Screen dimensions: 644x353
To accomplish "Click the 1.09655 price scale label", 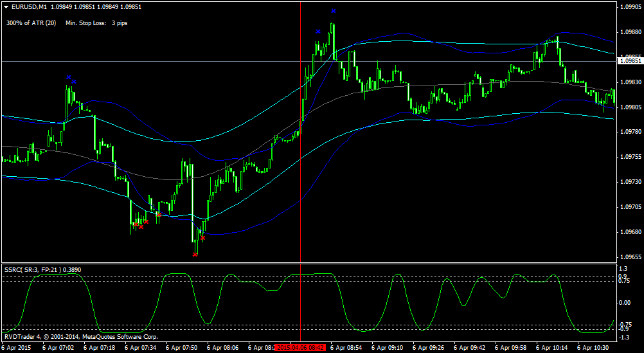I will coord(632,257).
